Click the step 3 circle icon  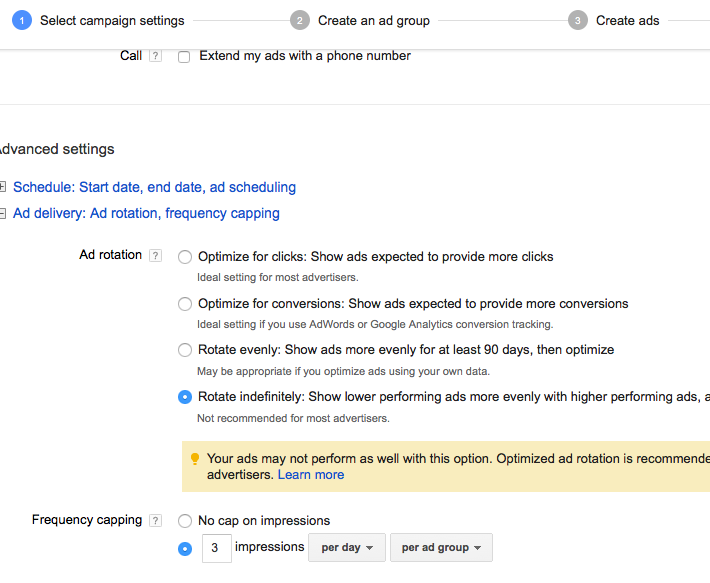click(577, 20)
